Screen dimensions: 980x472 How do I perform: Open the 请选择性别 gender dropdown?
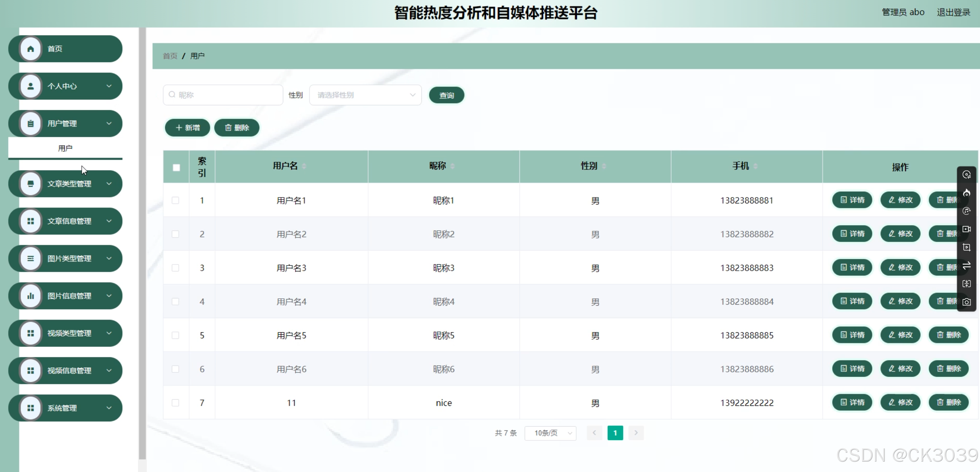pos(365,95)
